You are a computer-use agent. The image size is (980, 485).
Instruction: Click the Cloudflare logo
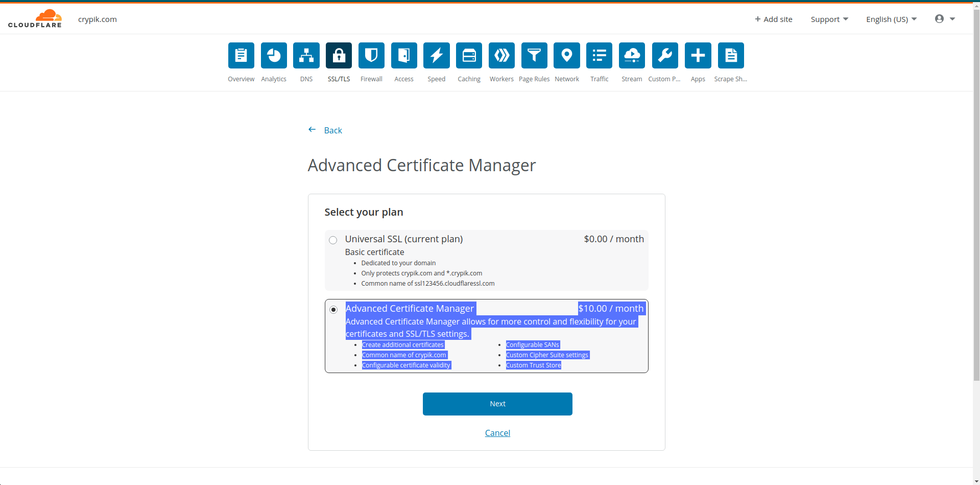click(x=35, y=18)
